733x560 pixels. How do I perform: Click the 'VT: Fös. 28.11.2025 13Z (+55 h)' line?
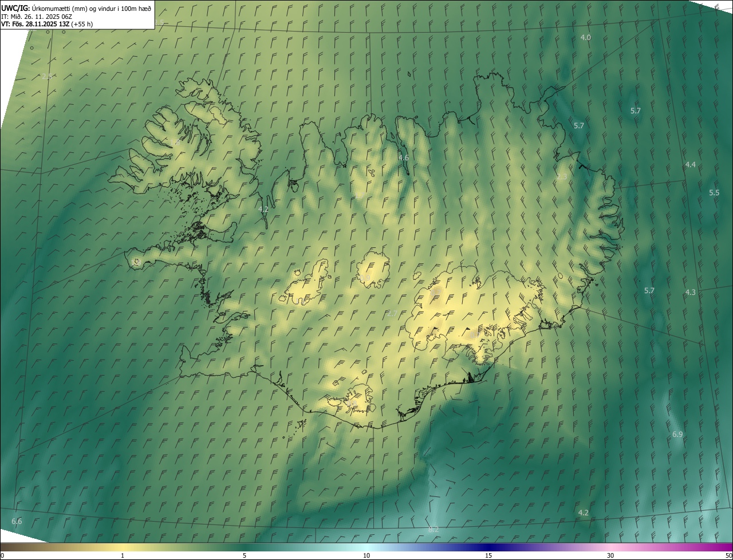click(47, 24)
